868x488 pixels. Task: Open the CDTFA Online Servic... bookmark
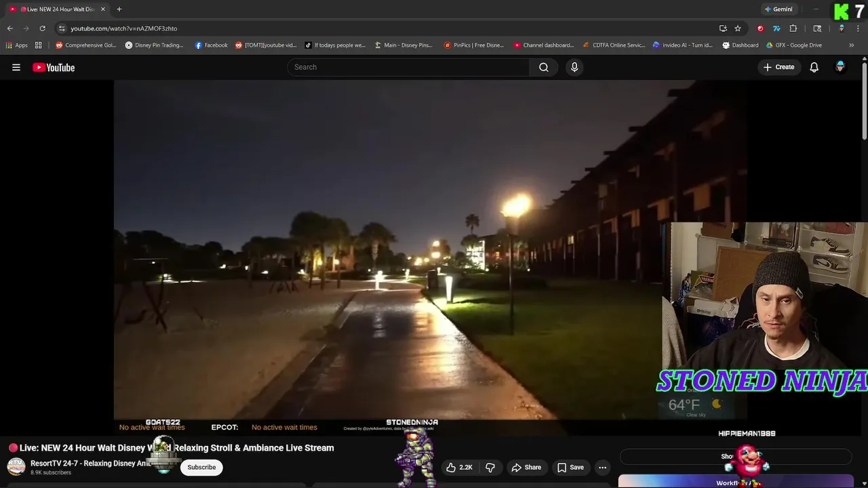point(614,45)
